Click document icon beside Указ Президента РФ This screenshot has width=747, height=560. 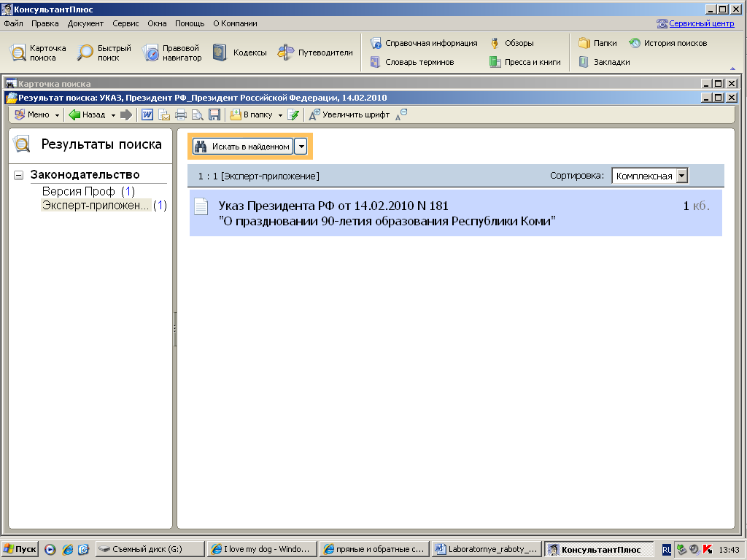pyautogui.click(x=201, y=206)
